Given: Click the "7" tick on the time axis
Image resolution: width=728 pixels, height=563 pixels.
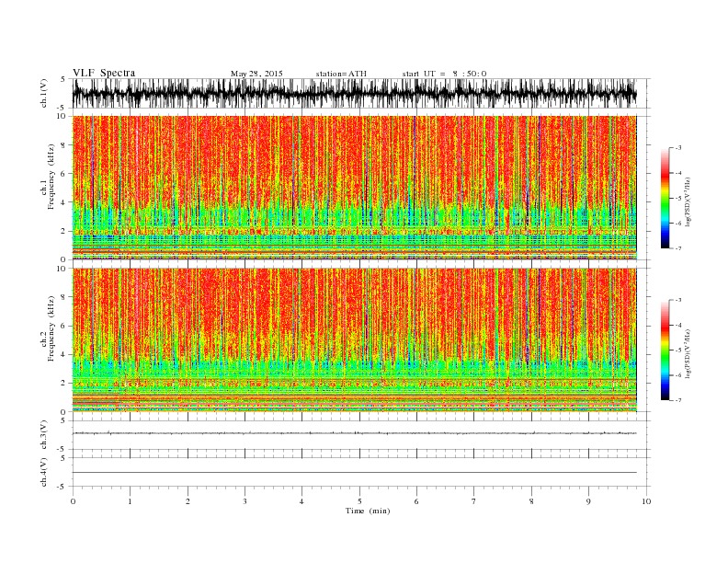Looking at the screenshot, I should pyautogui.click(x=474, y=501).
